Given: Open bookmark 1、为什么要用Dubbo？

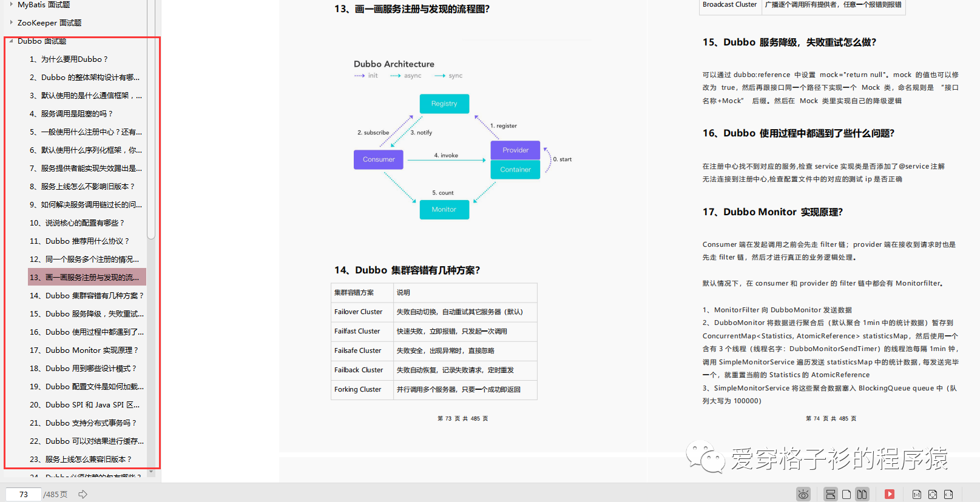Looking at the screenshot, I should coord(69,59).
